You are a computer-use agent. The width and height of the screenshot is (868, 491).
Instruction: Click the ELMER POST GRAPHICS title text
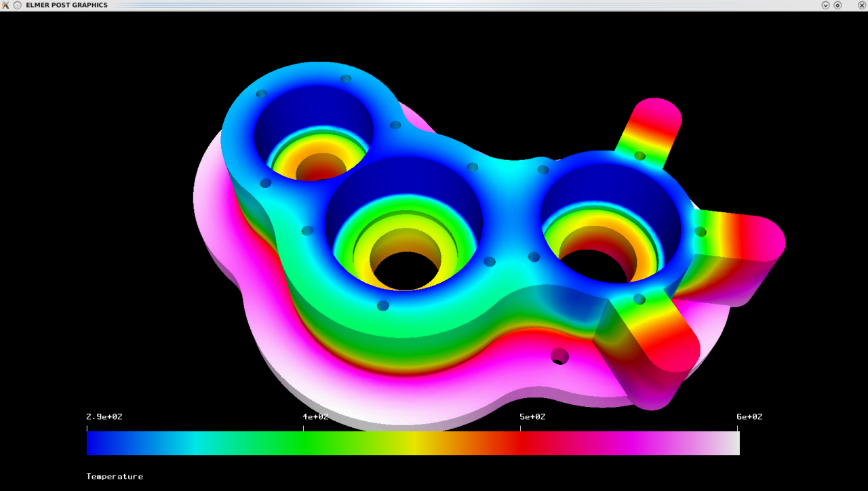pos(66,5)
